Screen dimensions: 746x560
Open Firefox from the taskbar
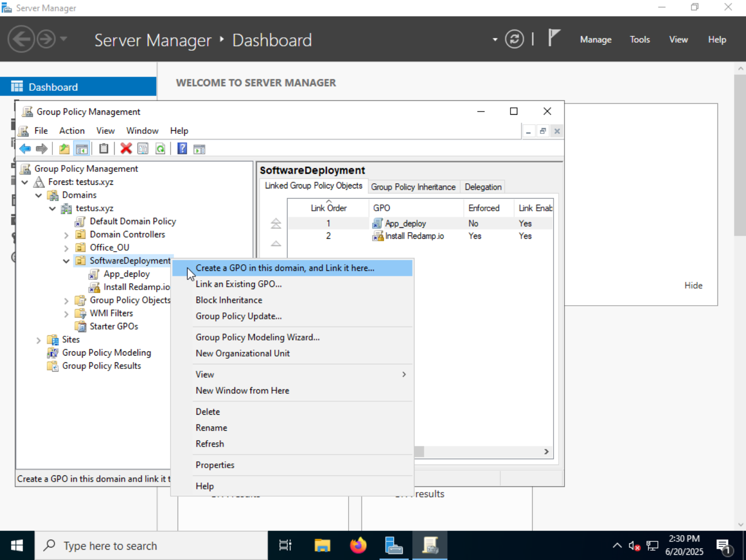(358, 545)
